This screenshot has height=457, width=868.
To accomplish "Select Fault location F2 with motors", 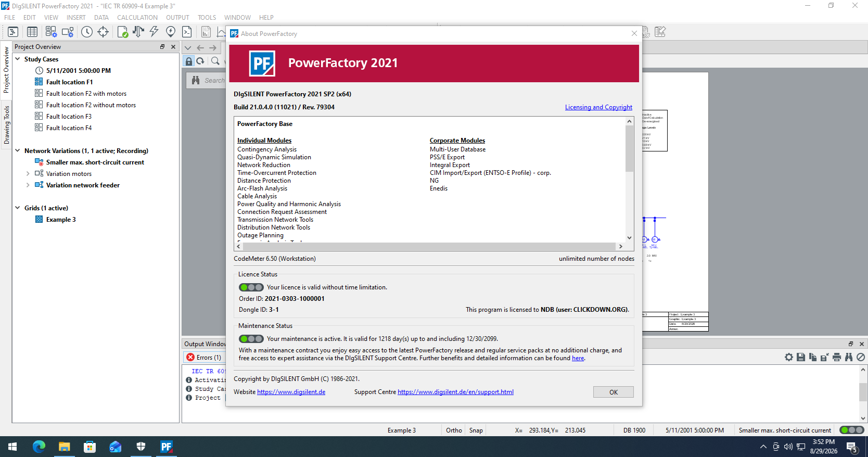I will coord(86,93).
